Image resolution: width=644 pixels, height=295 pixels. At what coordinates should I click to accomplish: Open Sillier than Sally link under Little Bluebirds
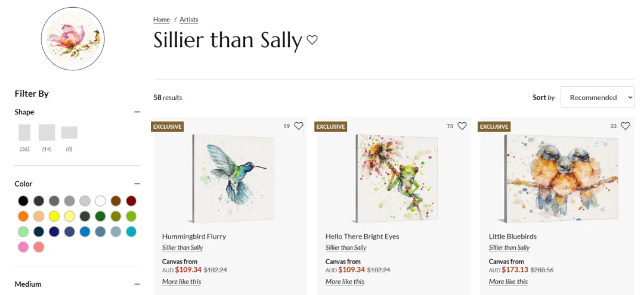(509, 247)
